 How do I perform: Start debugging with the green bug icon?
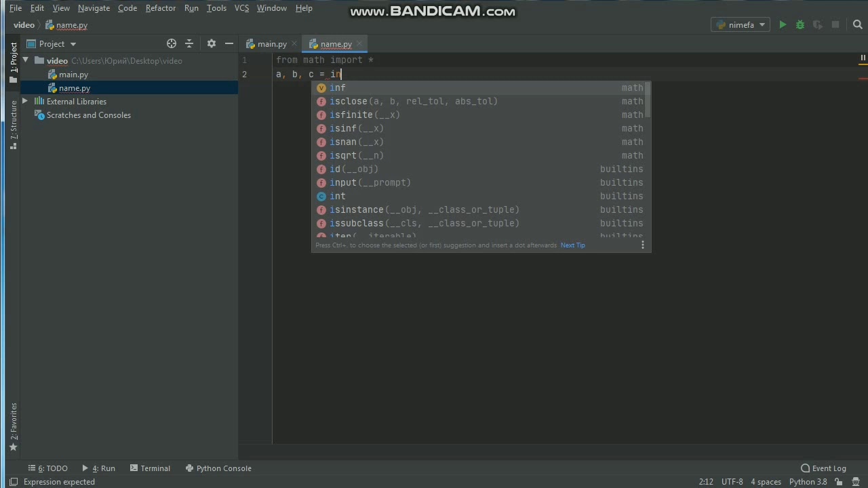[x=800, y=25]
